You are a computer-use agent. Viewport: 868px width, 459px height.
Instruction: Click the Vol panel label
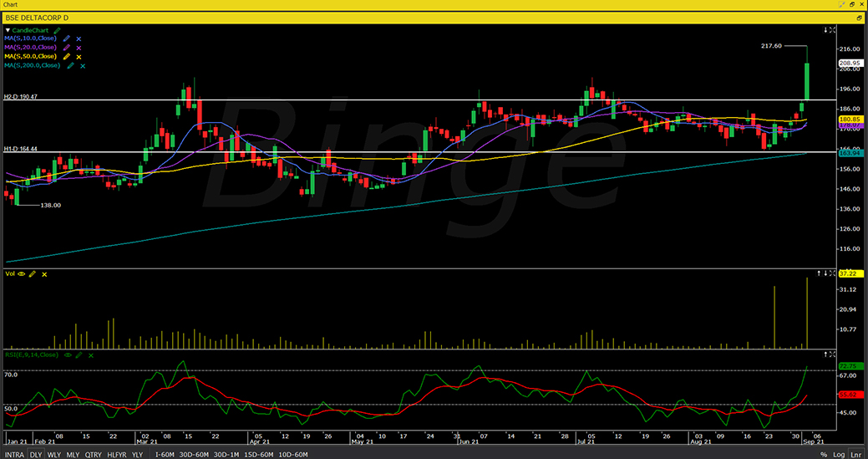click(10, 273)
